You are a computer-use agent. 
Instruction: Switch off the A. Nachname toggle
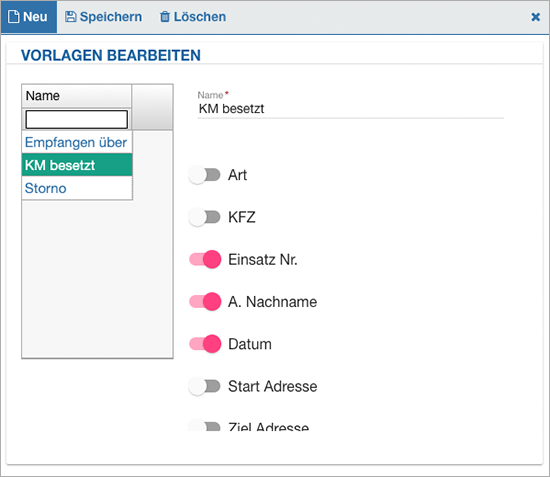[205, 302]
